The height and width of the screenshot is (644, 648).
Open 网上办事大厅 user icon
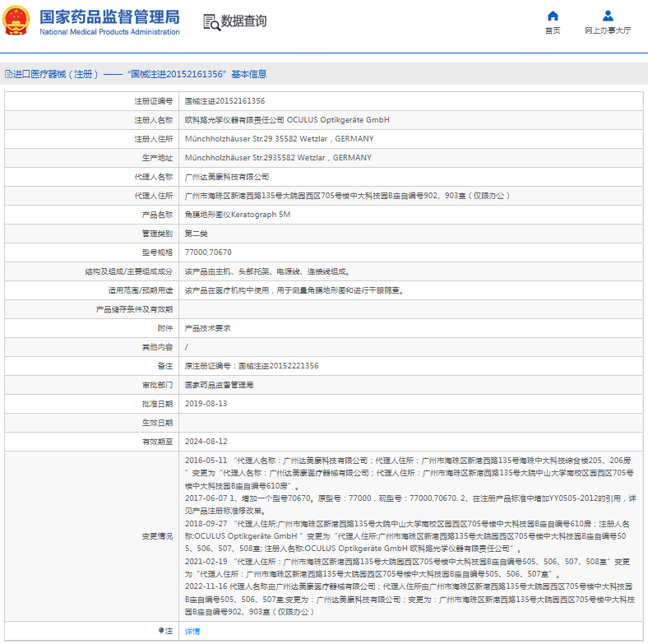tap(608, 16)
